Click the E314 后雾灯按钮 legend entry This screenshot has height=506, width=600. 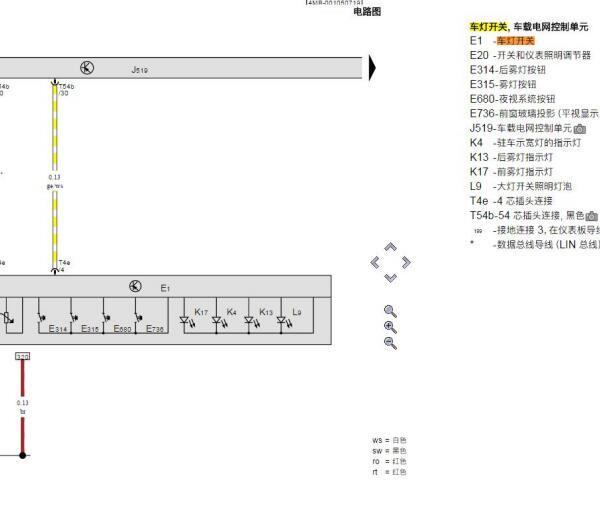coord(508,70)
